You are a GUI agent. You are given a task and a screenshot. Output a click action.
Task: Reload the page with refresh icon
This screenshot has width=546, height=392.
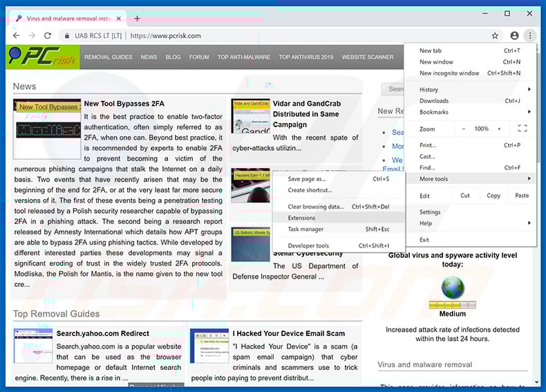(x=48, y=35)
